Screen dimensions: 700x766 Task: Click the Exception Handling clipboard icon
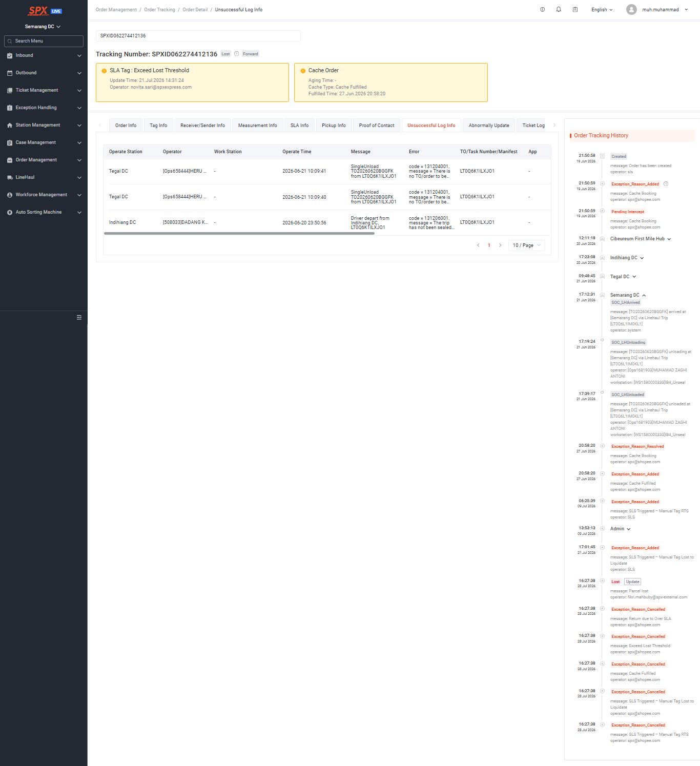[x=10, y=108]
